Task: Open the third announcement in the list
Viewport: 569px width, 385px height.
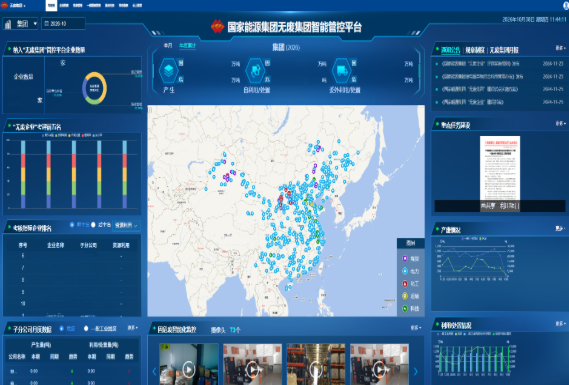Action: pos(499,89)
